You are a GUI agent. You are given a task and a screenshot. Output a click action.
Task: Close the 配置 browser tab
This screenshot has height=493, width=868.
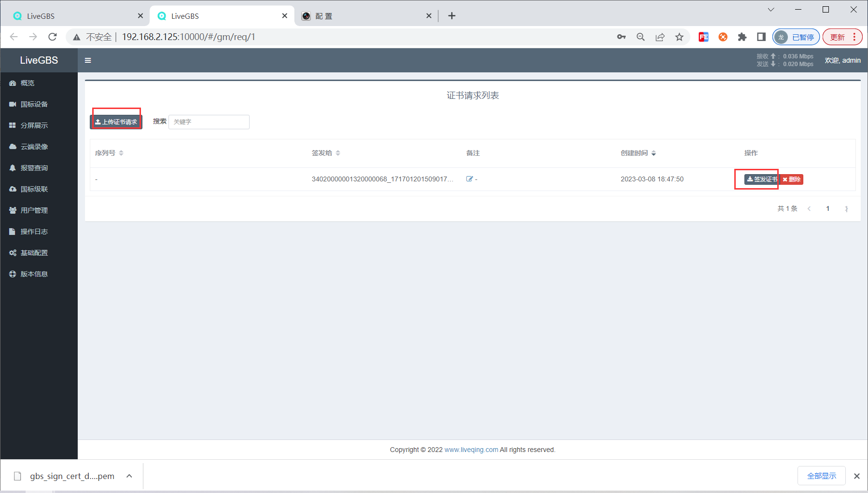click(x=429, y=16)
